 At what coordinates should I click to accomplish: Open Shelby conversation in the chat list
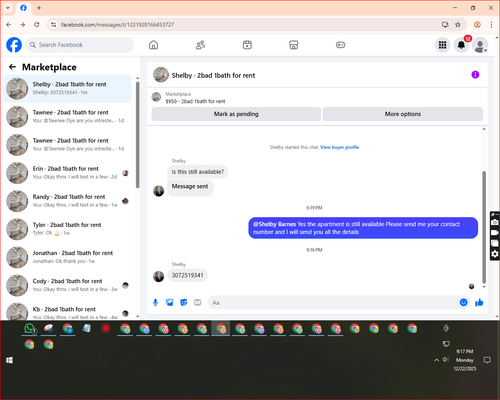tap(67, 88)
